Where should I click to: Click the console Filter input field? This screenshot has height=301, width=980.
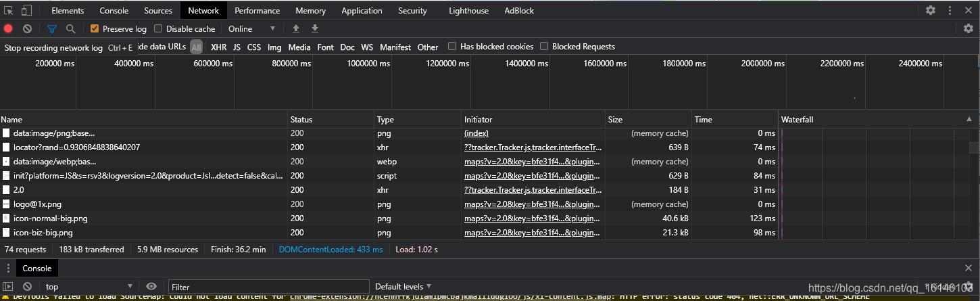pyautogui.click(x=269, y=287)
